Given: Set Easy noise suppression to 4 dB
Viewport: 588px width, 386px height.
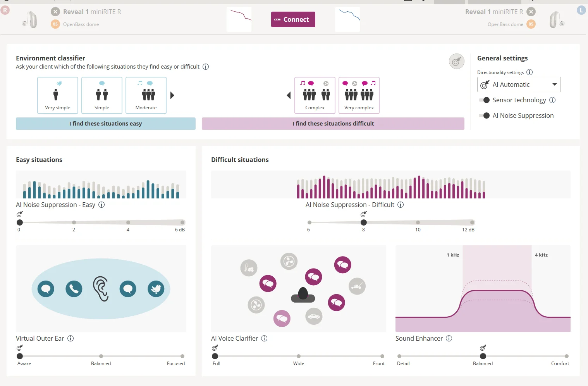Looking at the screenshot, I should point(128,222).
